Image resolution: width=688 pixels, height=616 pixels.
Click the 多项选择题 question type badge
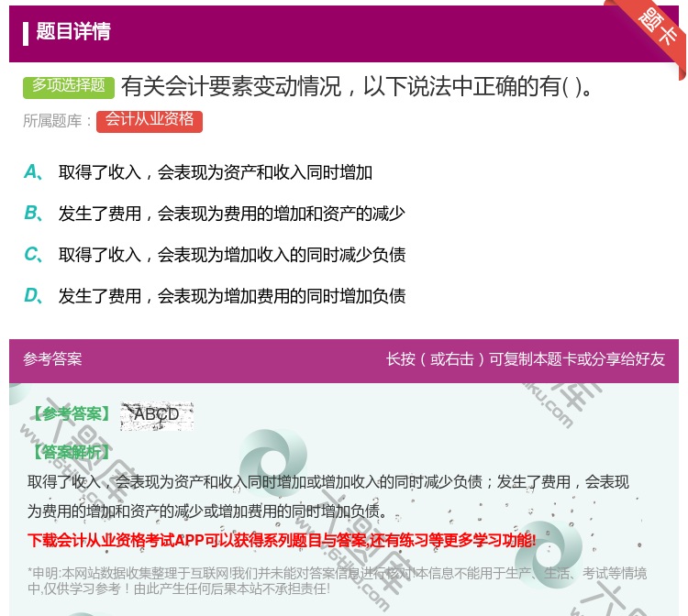(x=69, y=86)
